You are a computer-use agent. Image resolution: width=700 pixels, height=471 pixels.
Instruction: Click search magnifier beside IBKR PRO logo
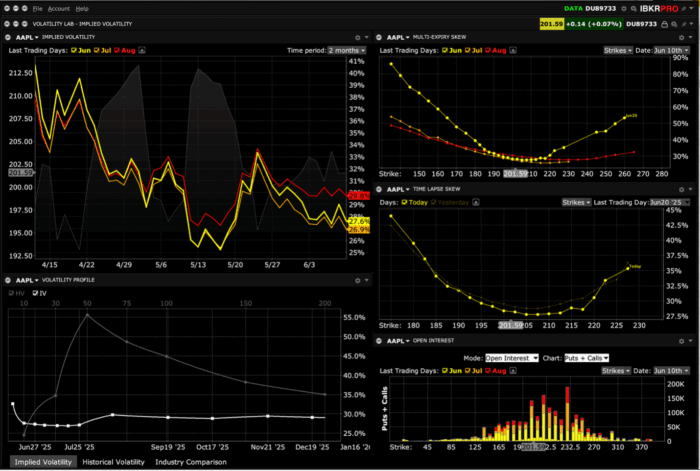coord(633,8)
